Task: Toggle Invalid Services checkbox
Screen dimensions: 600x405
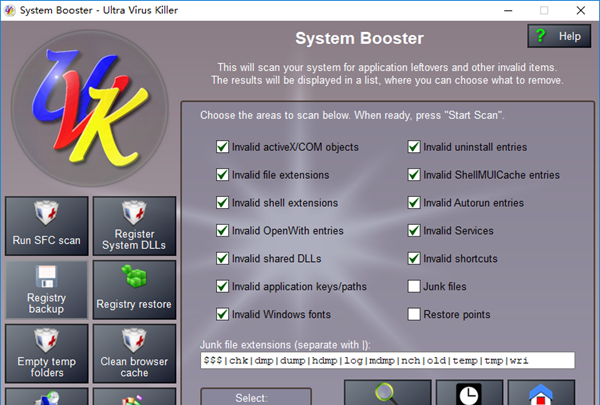Action: (x=414, y=231)
